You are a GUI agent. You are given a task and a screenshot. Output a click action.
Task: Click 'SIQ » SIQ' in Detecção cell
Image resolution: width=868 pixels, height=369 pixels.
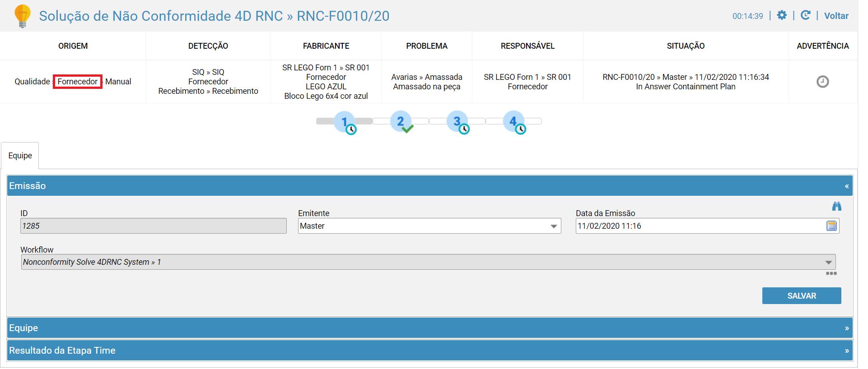click(208, 72)
